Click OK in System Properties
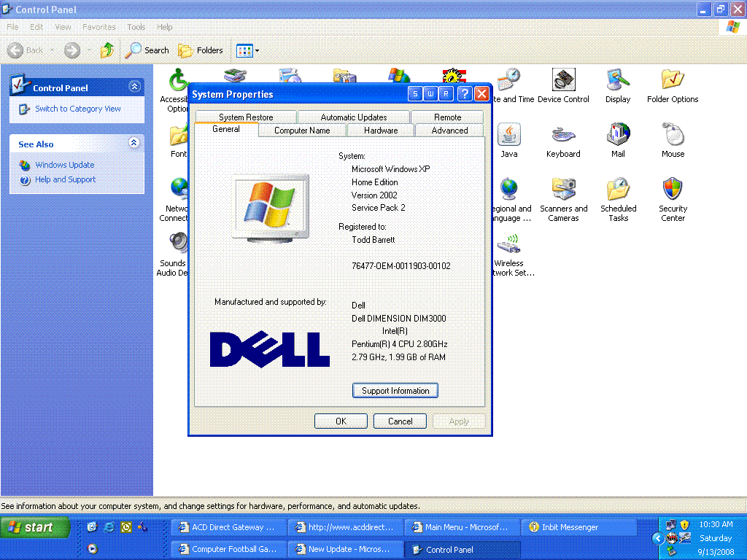 coord(341,421)
